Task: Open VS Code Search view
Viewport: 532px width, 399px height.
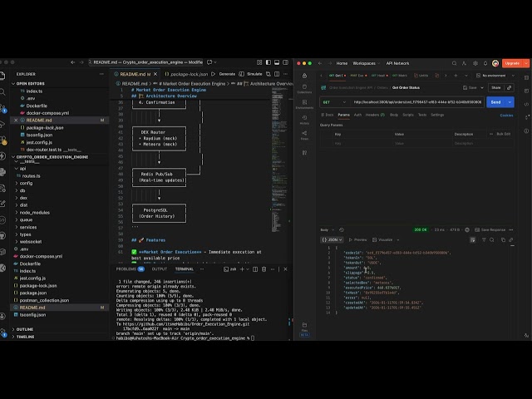Action: pyautogui.click(x=2, y=91)
